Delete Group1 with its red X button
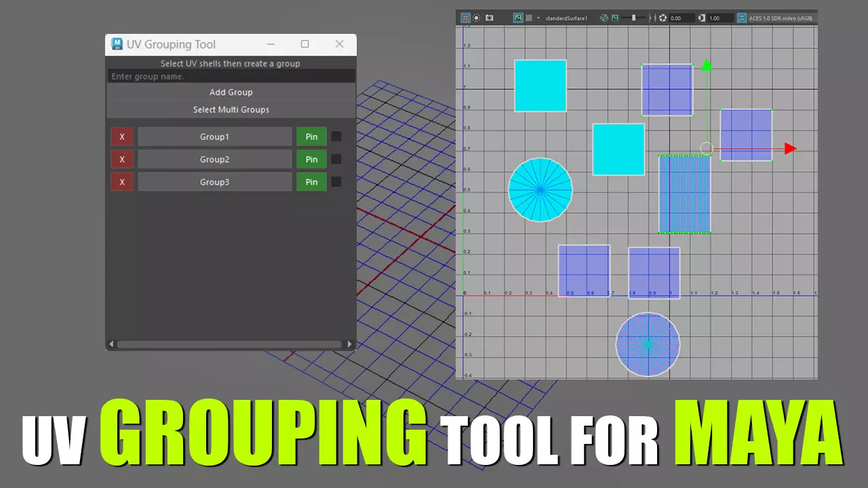This screenshot has width=868, height=488. 122,137
